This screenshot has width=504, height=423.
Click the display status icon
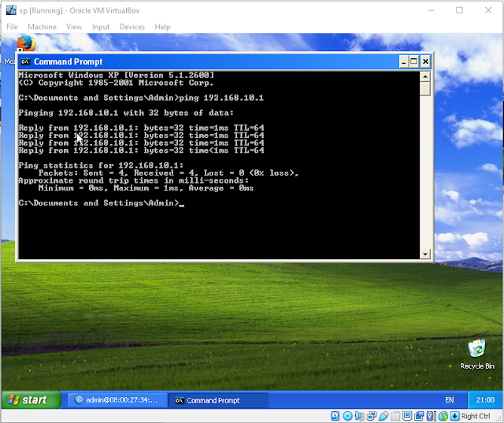[x=407, y=416]
